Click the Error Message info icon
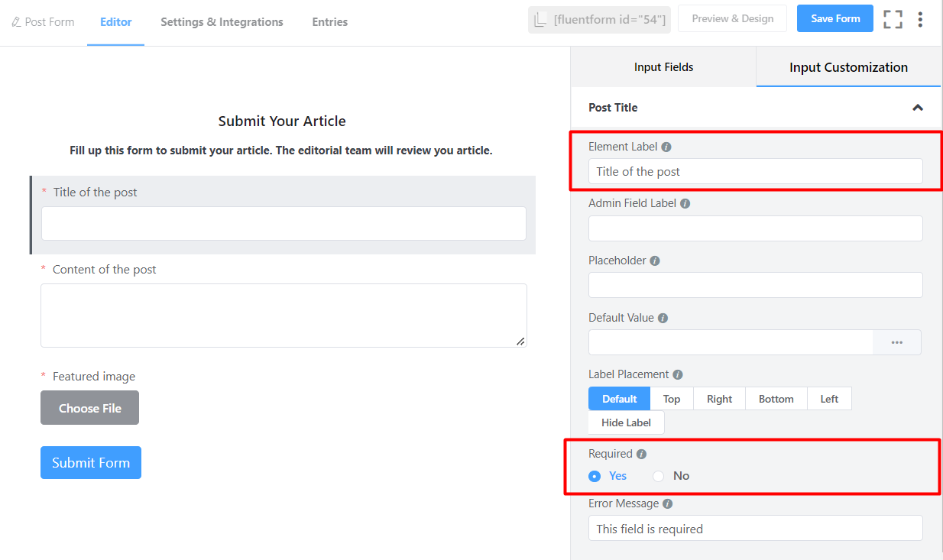The height and width of the screenshot is (560, 943). [x=667, y=504]
